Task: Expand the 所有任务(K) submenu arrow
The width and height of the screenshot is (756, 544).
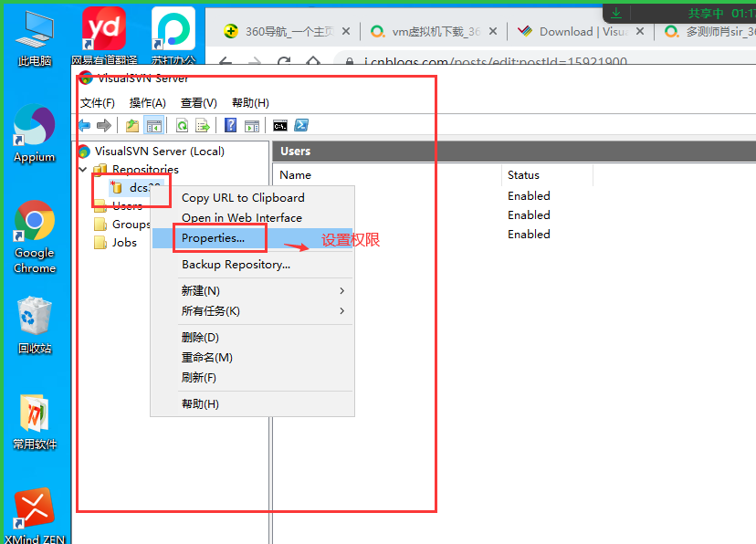Action: 341,310
